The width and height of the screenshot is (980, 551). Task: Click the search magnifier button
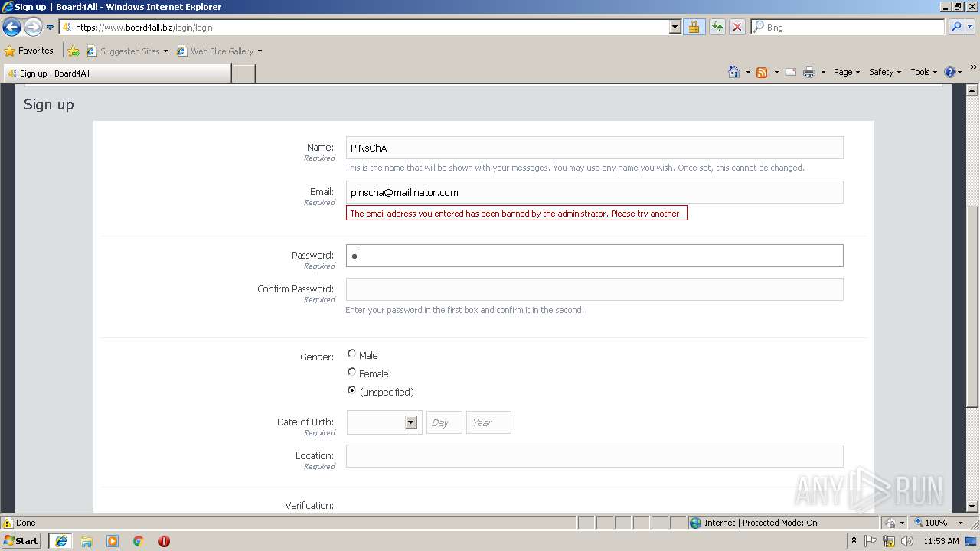955,27
